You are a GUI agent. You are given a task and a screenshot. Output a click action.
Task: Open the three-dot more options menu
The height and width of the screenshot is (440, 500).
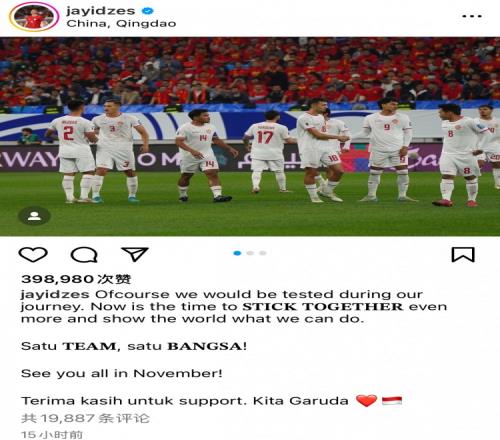point(472,16)
